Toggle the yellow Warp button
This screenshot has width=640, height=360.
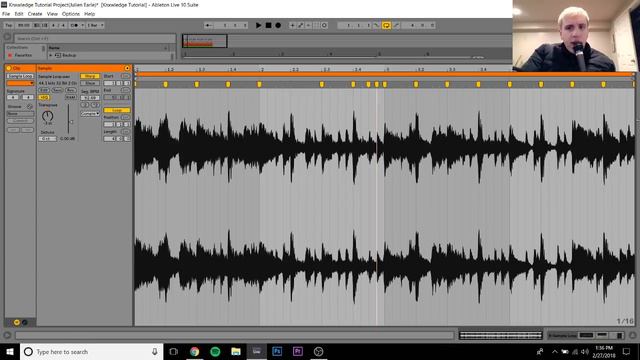pos(90,76)
